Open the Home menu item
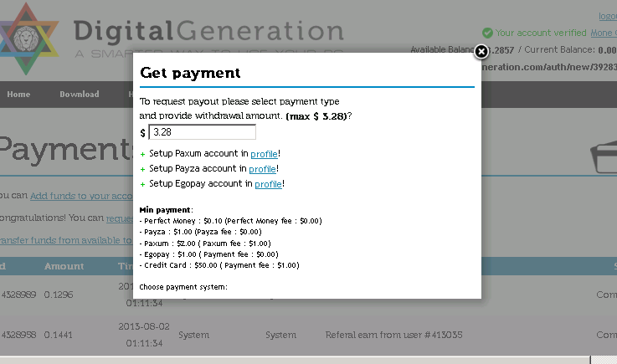This screenshot has height=364, width=617. coord(18,94)
